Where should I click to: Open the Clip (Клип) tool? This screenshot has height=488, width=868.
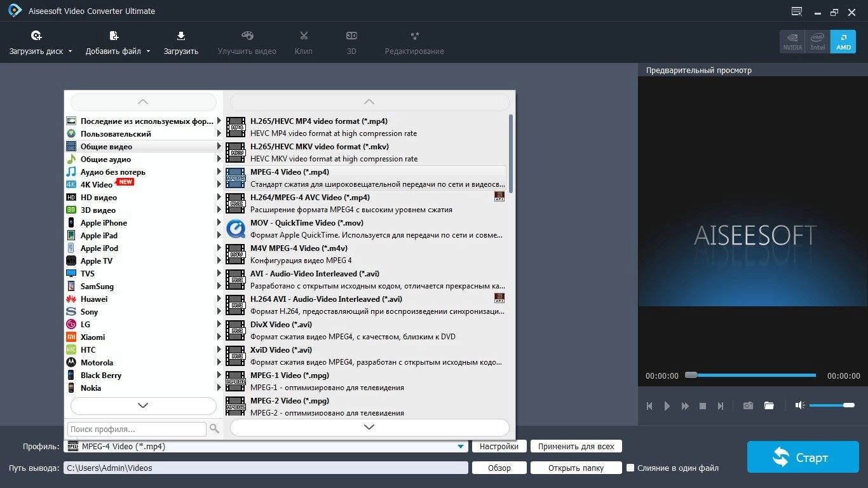pos(304,43)
